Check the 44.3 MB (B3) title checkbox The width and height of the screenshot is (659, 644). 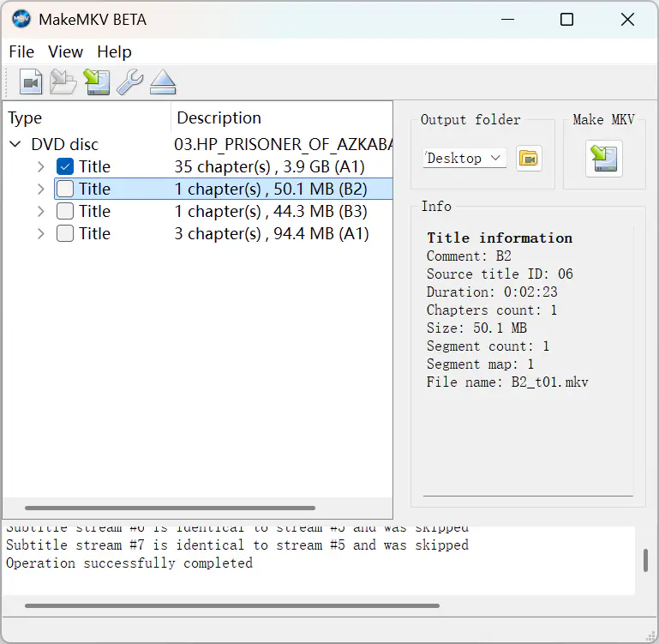click(x=65, y=211)
